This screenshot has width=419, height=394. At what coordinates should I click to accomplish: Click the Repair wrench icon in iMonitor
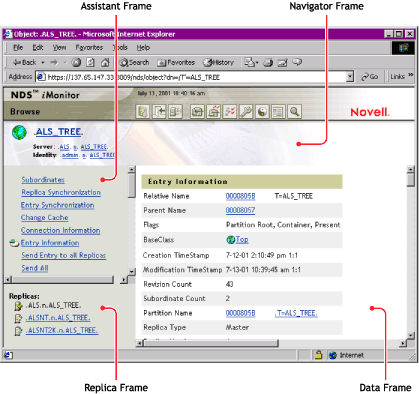pyautogui.click(x=246, y=112)
